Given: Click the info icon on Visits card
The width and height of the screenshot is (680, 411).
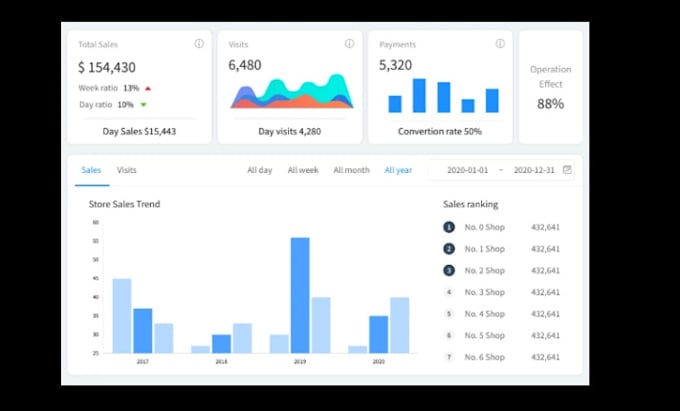Looking at the screenshot, I should coord(350,44).
